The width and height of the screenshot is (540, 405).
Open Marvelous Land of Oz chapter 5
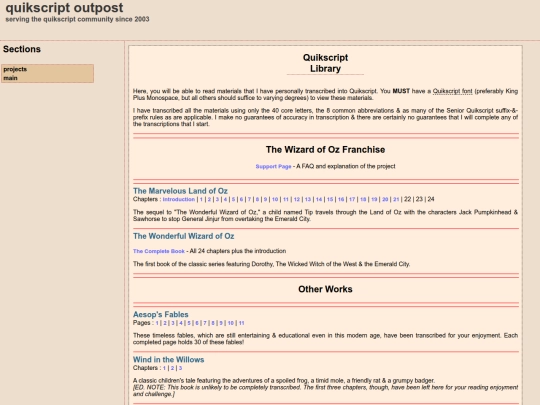(233, 199)
